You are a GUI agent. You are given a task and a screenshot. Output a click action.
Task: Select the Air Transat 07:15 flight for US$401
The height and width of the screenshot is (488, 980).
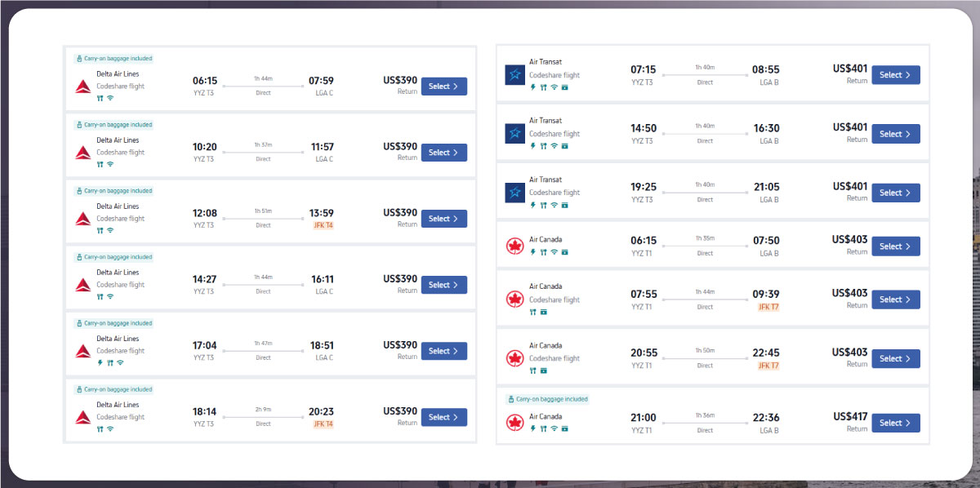[895, 75]
